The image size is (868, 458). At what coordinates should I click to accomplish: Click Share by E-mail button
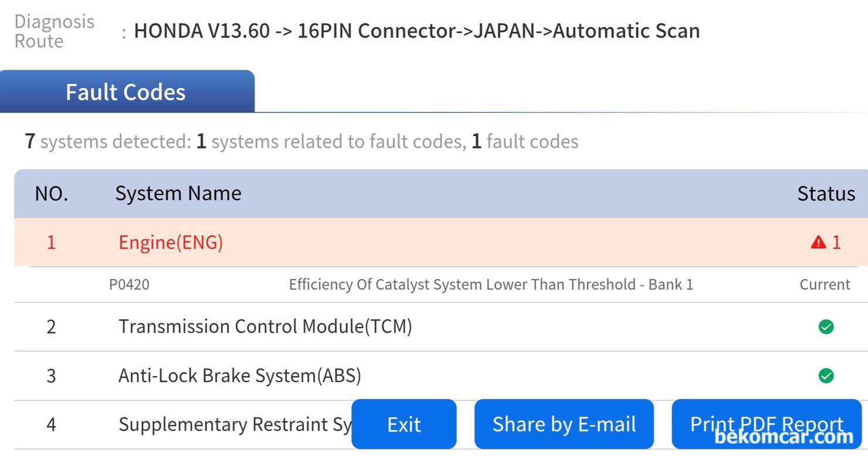(x=564, y=424)
